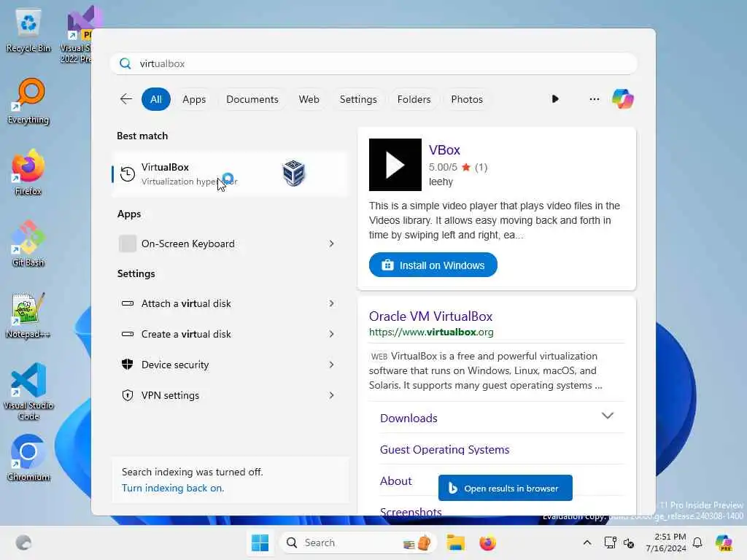The image size is (747, 560).
Task: Open the Downloads link
Action: point(409,418)
